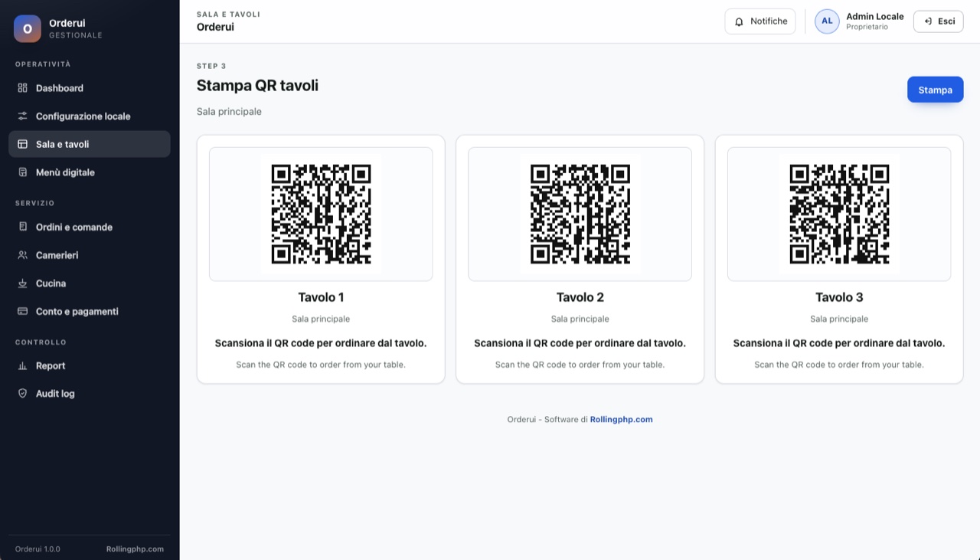The image size is (980, 560).
Task: Click the bell icon in Notifiche
Action: (739, 21)
